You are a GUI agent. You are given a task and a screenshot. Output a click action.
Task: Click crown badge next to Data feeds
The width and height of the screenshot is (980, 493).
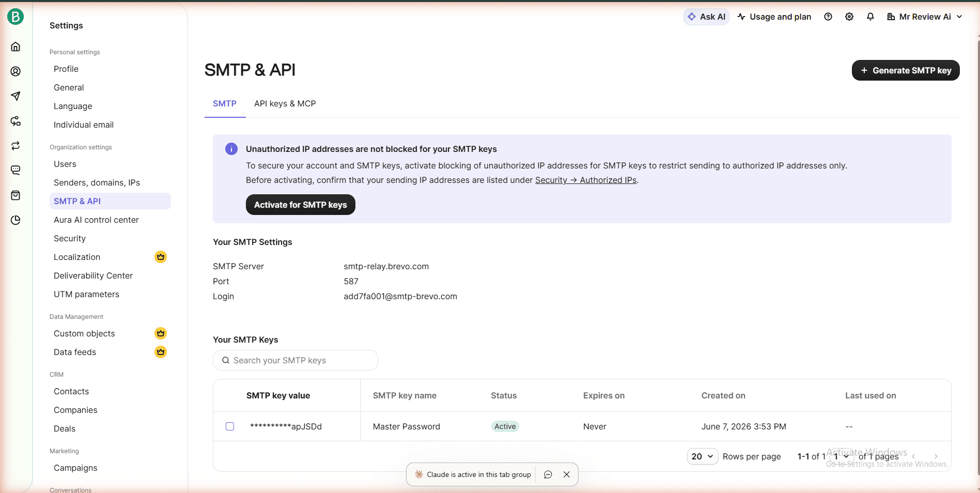click(x=161, y=352)
